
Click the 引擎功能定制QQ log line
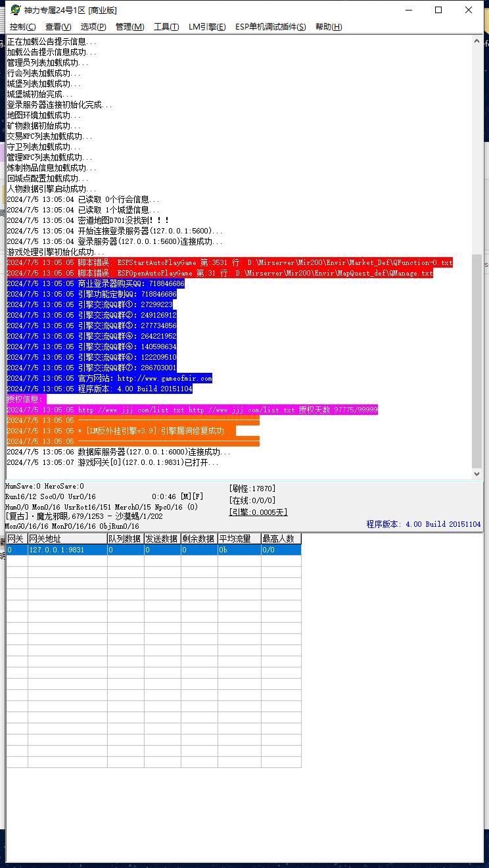[x=91, y=294]
